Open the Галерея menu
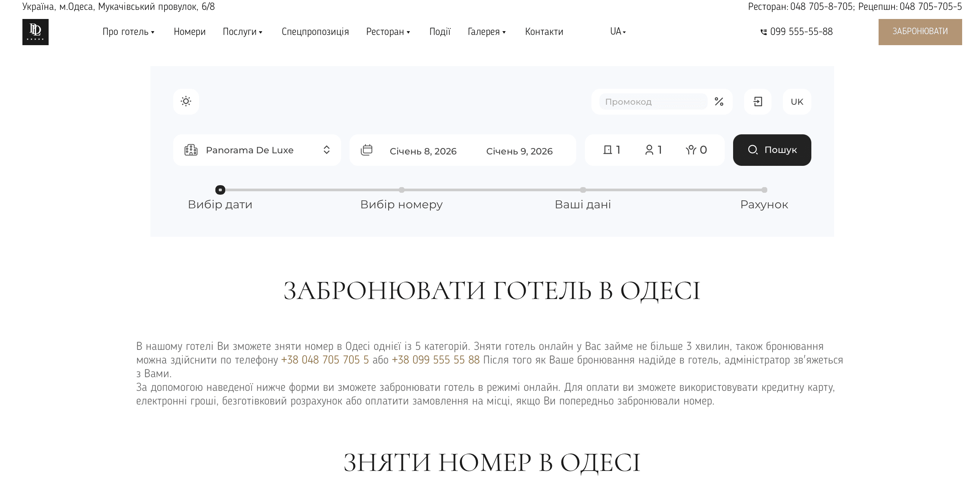 484,32
